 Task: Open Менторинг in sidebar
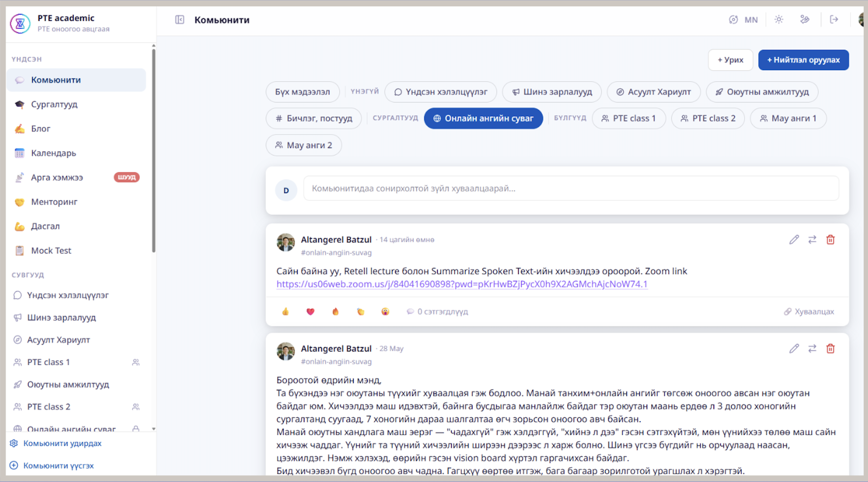click(76, 202)
